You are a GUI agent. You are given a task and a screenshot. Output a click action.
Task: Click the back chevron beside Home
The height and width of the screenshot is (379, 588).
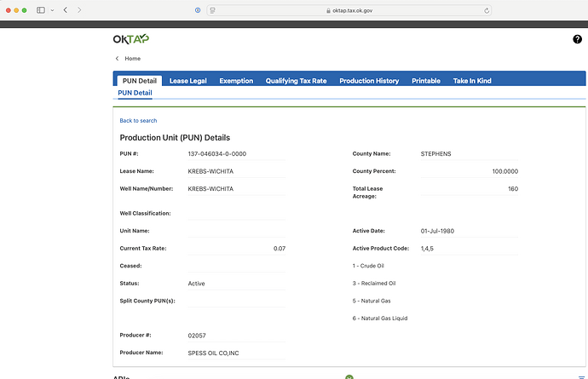tap(117, 59)
